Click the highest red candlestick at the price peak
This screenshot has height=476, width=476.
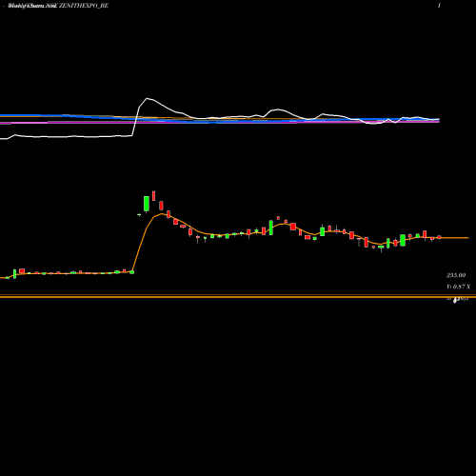(x=153, y=196)
